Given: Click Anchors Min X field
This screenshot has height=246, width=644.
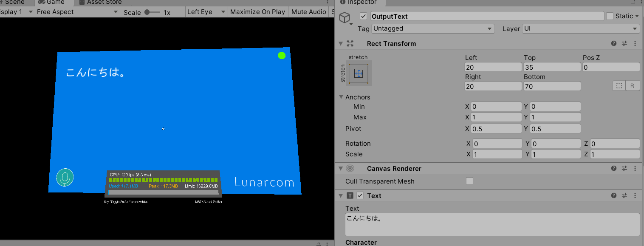Looking at the screenshot, I should 496,107.
